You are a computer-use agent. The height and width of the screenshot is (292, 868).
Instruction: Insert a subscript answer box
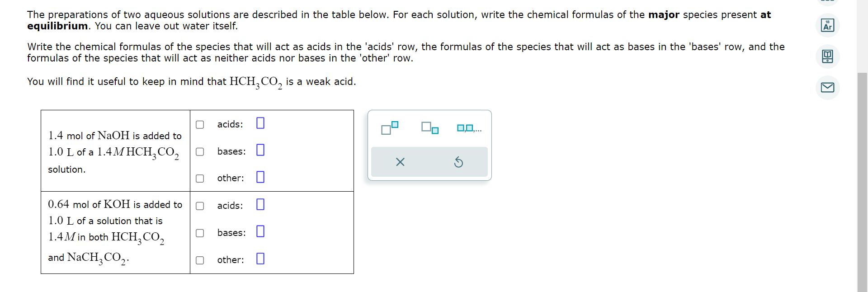pyautogui.click(x=429, y=128)
